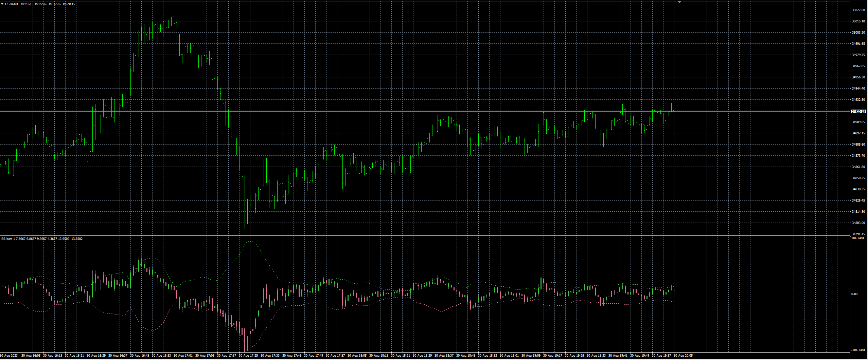
Task: Click price scale value 35015.10
Action: point(858,21)
